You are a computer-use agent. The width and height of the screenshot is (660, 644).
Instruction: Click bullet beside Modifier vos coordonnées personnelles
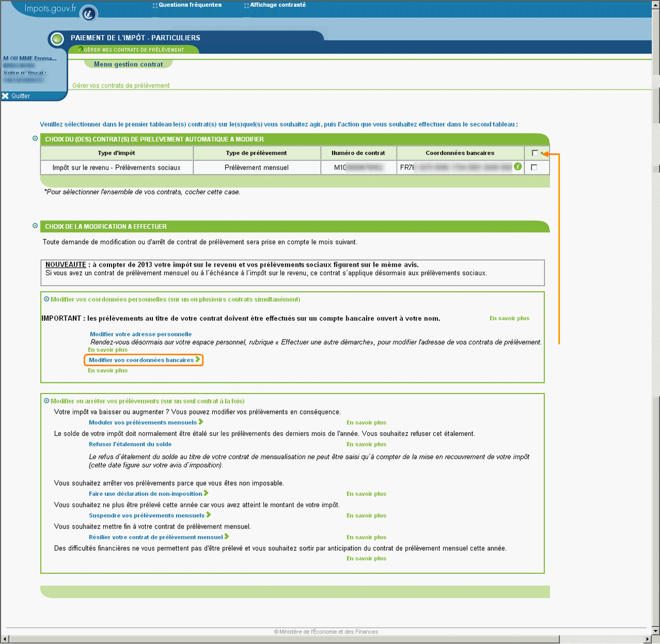click(x=47, y=299)
